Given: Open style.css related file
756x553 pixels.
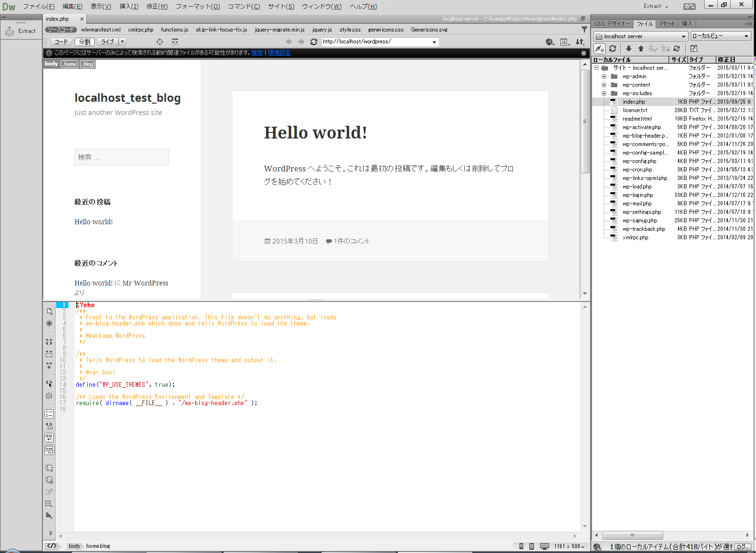Looking at the screenshot, I should pyautogui.click(x=350, y=30).
